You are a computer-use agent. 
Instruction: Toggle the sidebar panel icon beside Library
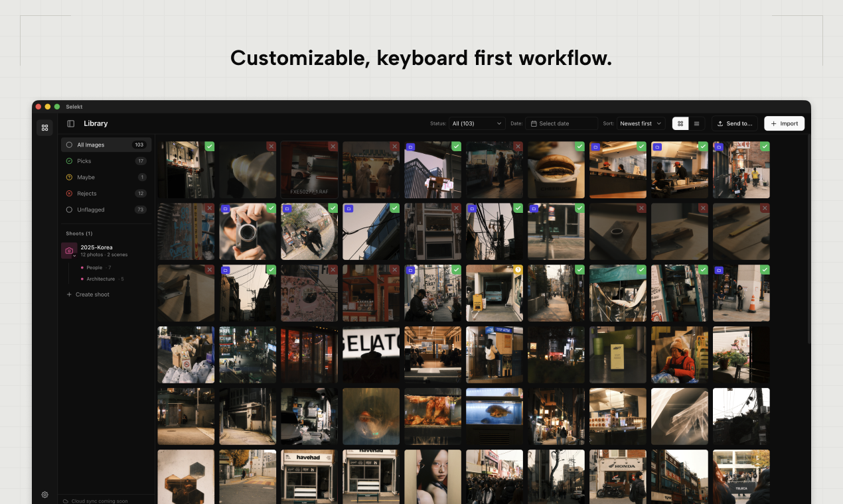(x=71, y=123)
